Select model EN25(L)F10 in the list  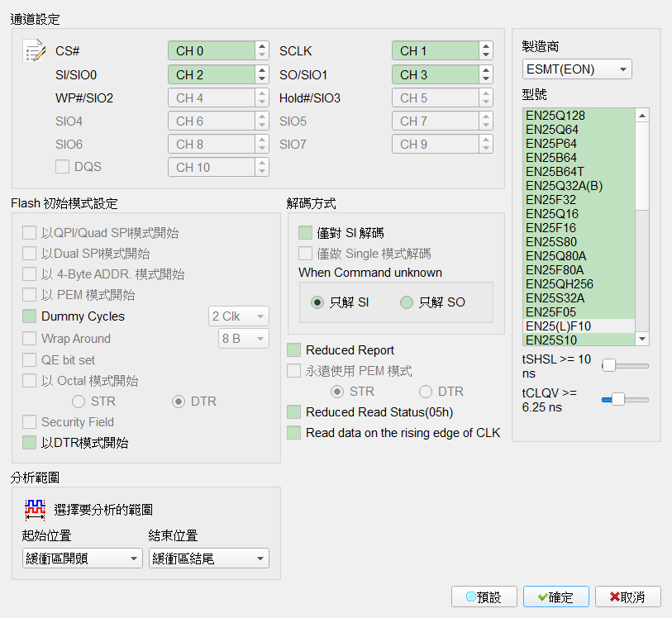point(579,326)
